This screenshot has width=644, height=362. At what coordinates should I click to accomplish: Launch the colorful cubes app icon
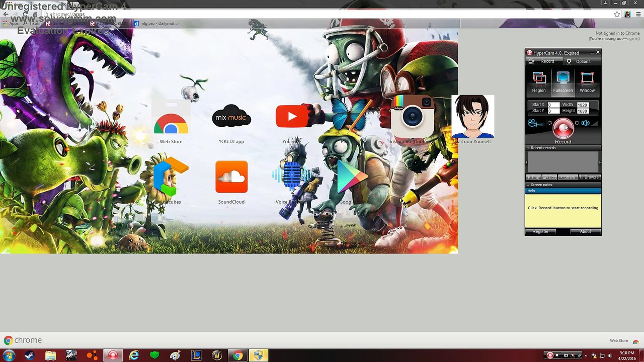pos(171,177)
